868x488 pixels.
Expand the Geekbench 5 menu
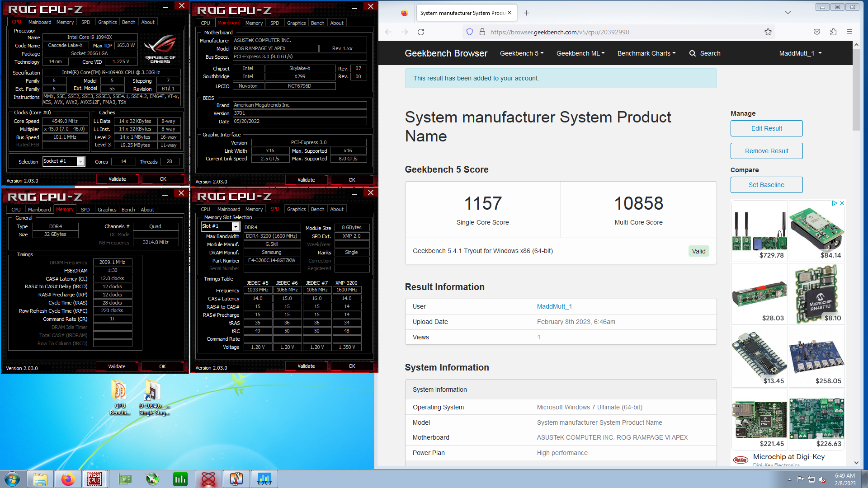tap(522, 53)
